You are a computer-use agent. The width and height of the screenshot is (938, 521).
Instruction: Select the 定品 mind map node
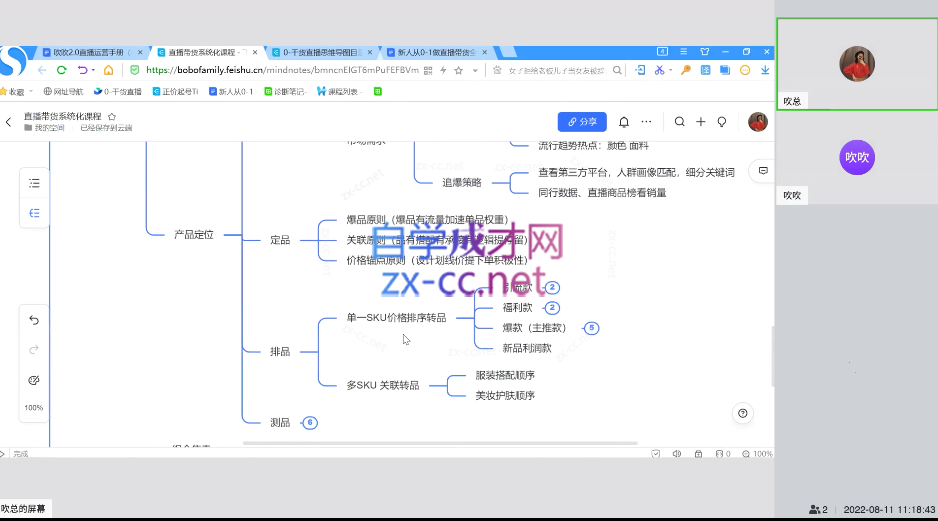(280, 240)
